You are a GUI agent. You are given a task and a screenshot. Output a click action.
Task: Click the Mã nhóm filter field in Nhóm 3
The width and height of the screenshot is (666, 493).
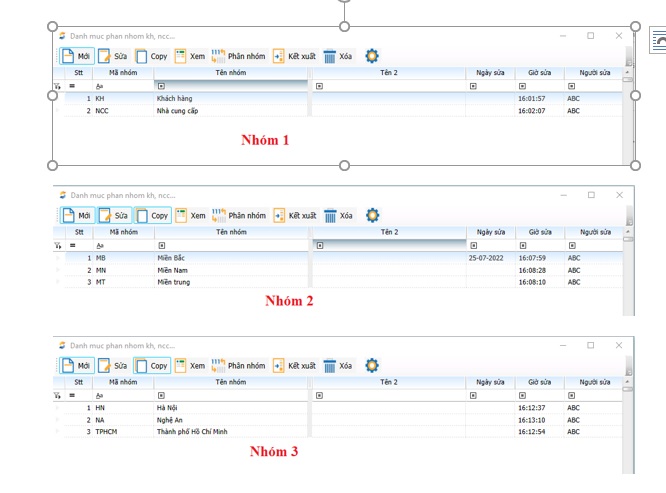click(x=122, y=395)
